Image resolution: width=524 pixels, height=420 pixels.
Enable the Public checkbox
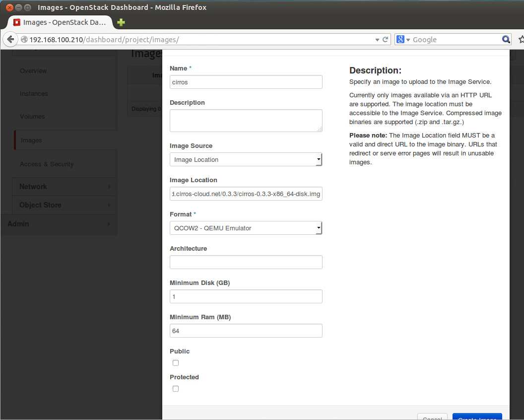(176, 363)
